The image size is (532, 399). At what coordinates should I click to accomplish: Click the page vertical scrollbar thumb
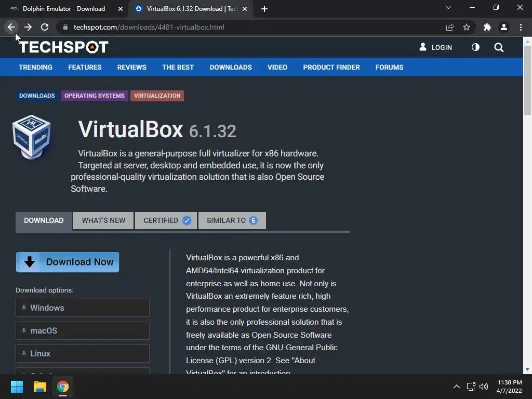(527, 80)
